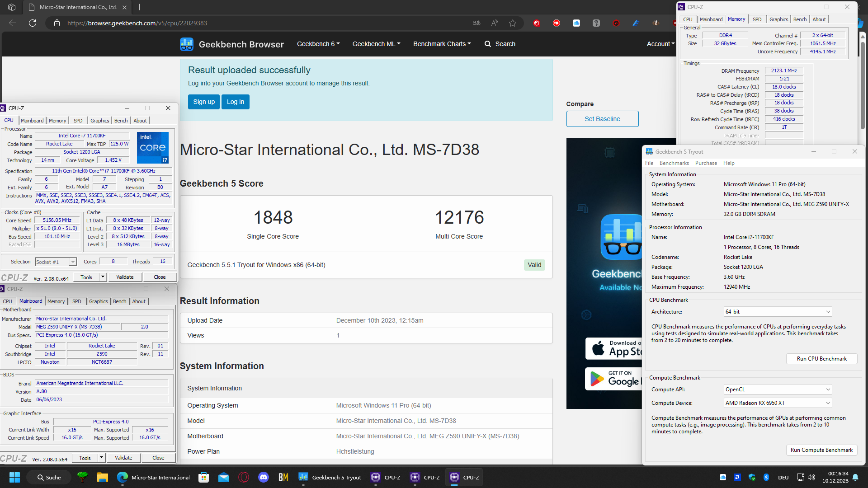Viewport: 868px width, 488px height.
Task: Switch to Geekbench 5 Tryout taskbar button
Action: tap(330, 477)
